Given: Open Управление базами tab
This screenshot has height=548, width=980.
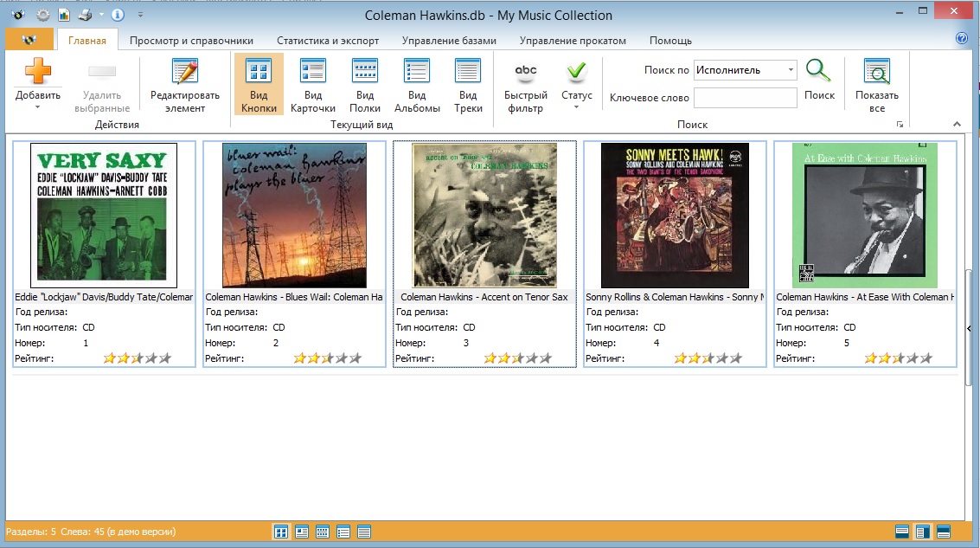Looking at the screenshot, I should [x=449, y=41].
